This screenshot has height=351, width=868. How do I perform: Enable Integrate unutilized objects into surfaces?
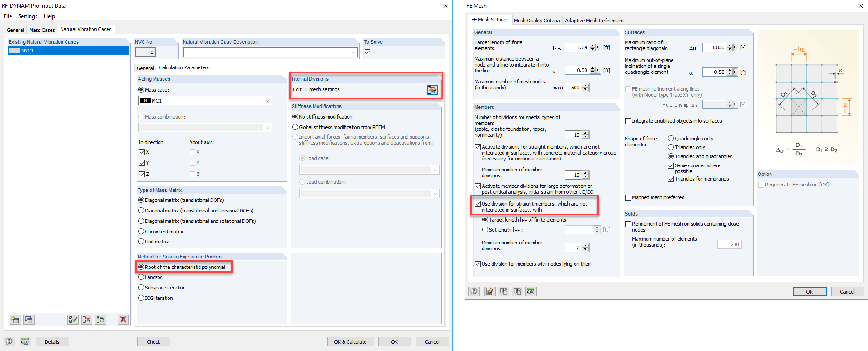tap(628, 121)
